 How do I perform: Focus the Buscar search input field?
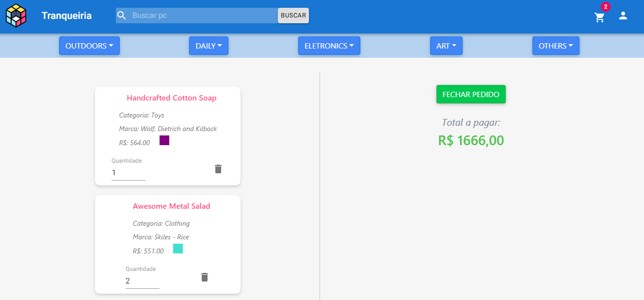(204, 16)
